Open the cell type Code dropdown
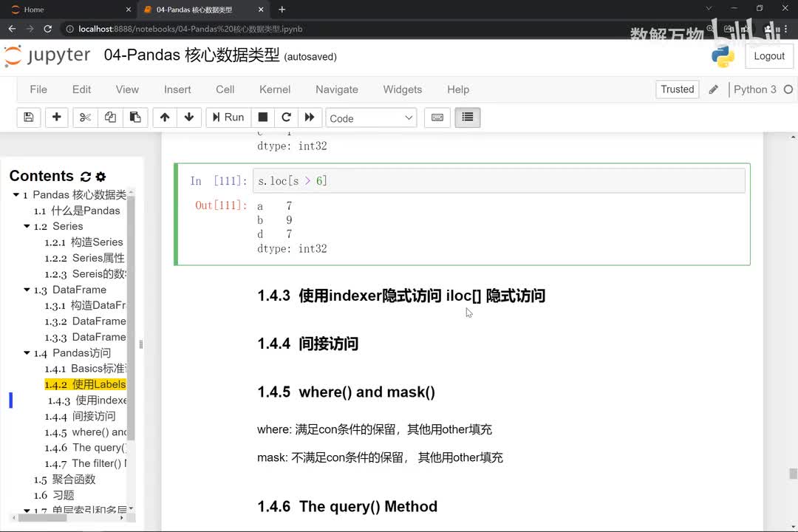This screenshot has width=798, height=532. point(371,118)
